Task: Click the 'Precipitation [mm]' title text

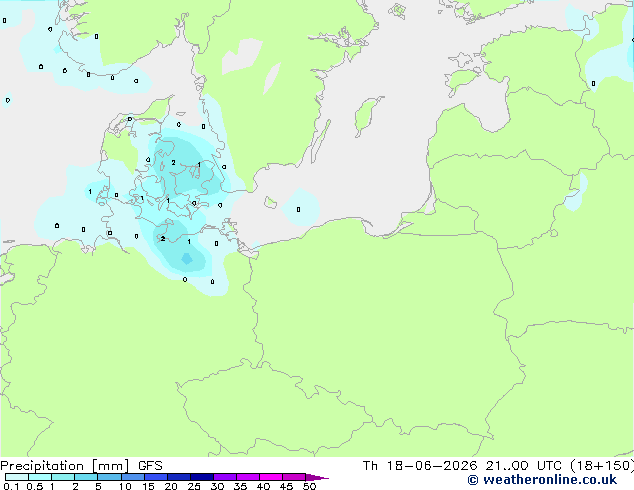Action: pyautogui.click(x=65, y=466)
